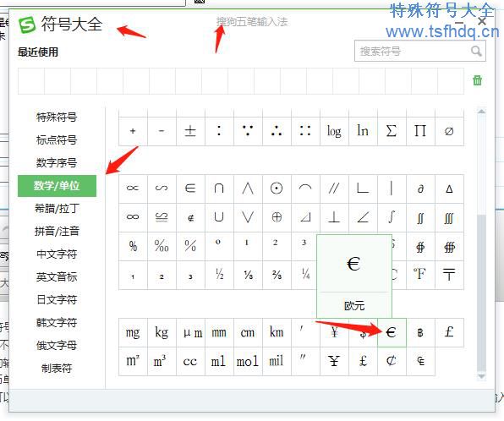This screenshot has height=421, width=504.
Task: Clear recently used symbols with trash icon
Action: tap(477, 80)
